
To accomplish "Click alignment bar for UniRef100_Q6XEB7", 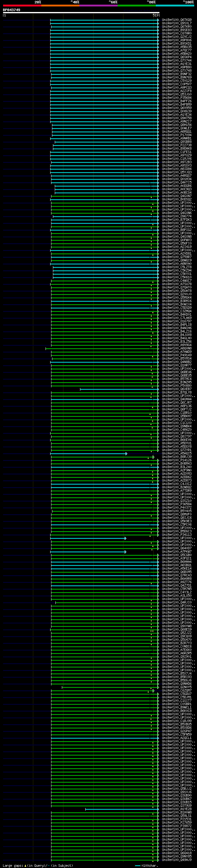I will 119,389.
